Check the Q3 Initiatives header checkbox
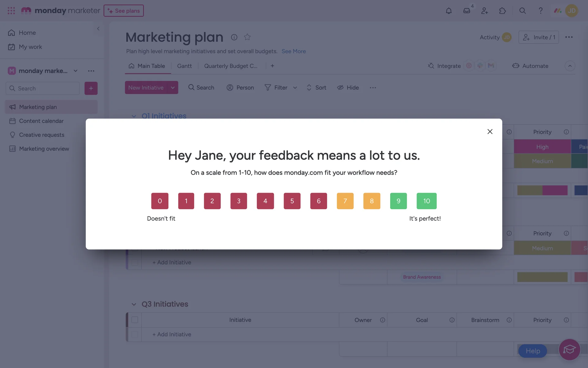The width and height of the screenshot is (588, 368). 135,320
